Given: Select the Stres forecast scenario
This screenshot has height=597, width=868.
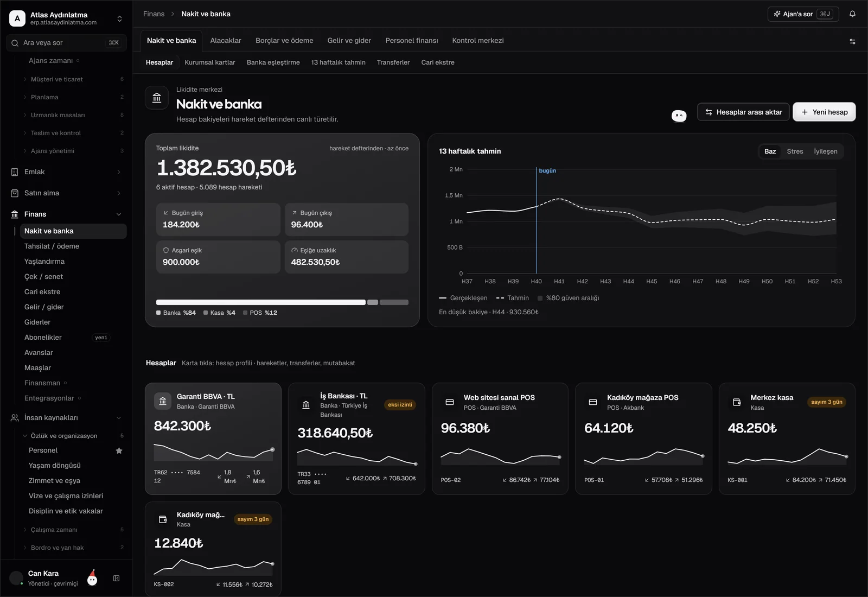Looking at the screenshot, I should pos(795,151).
